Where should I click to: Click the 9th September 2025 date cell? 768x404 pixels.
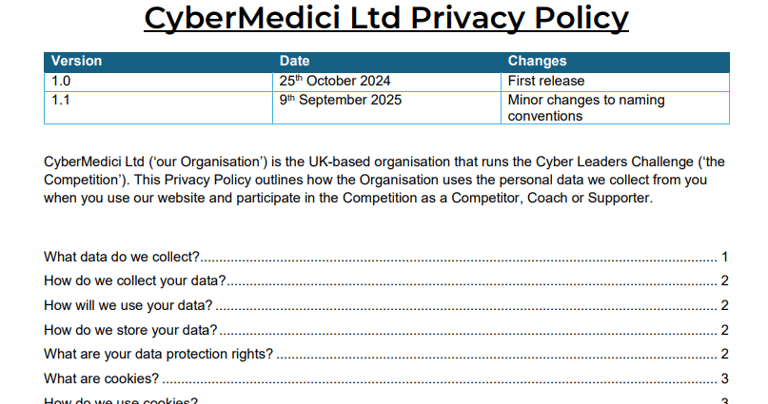(386, 108)
